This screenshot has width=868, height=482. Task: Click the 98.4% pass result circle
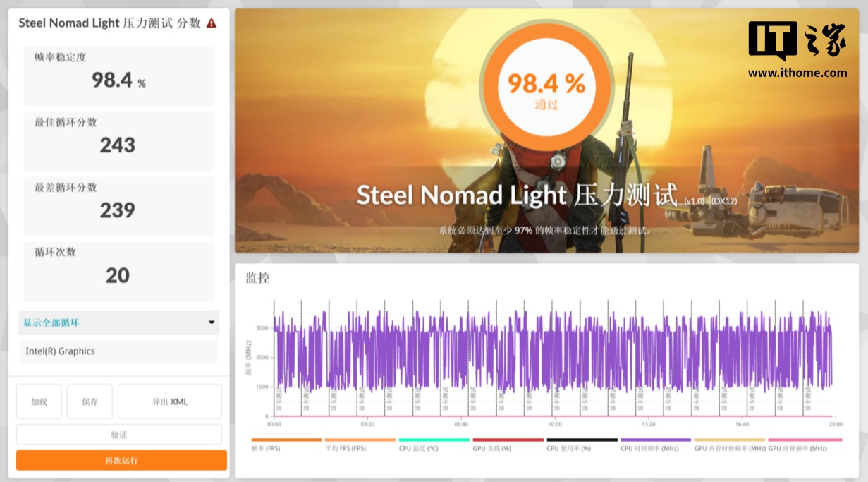[x=546, y=86]
